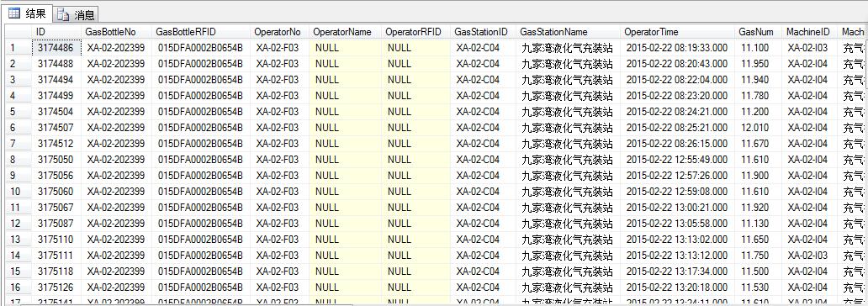The height and width of the screenshot is (306, 868).
Task: Select the OperatorNo column header
Action: pyautogui.click(x=280, y=32)
